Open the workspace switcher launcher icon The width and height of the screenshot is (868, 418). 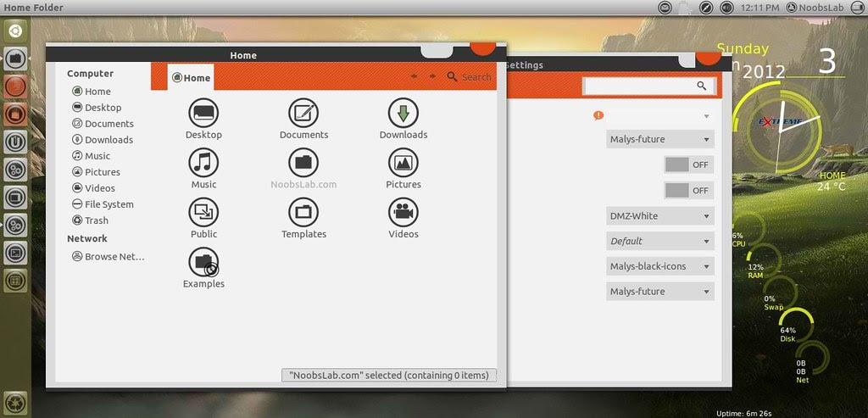click(x=15, y=281)
